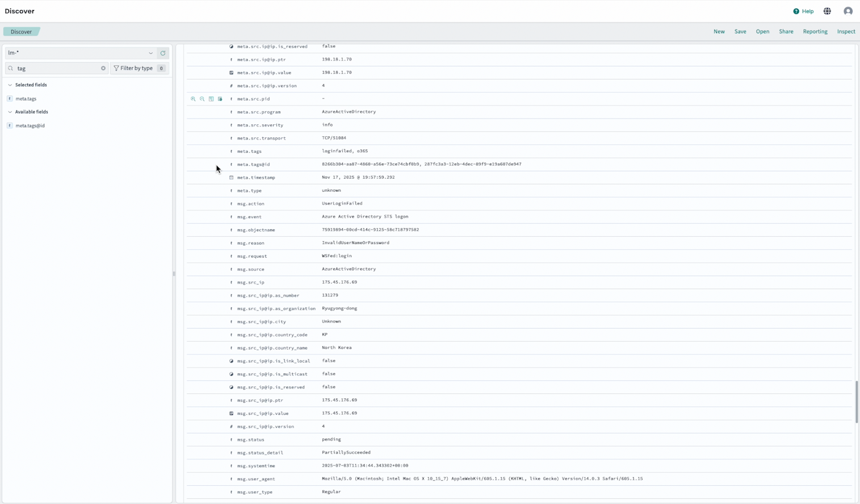The height and width of the screenshot is (504, 860).
Task: Click filter-for-field-present icon on meta.src.pid row
Action: coord(220,99)
